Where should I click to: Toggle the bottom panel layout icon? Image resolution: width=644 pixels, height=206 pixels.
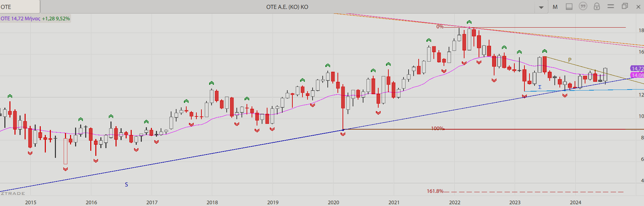(569, 6)
